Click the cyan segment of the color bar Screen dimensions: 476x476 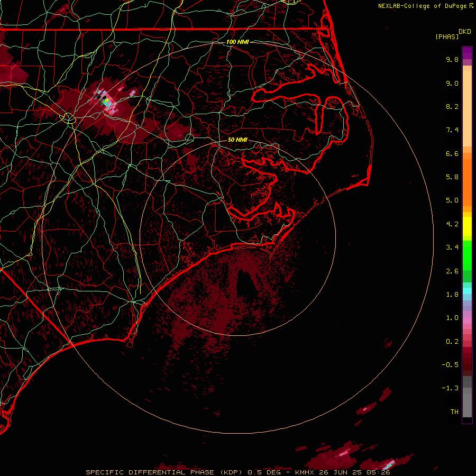(467, 291)
